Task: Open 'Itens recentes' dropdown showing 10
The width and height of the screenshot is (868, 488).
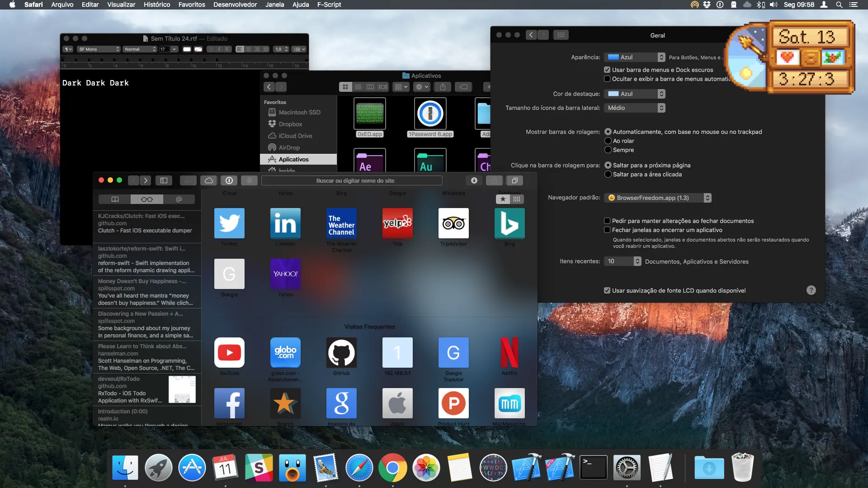Action: coord(623,261)
